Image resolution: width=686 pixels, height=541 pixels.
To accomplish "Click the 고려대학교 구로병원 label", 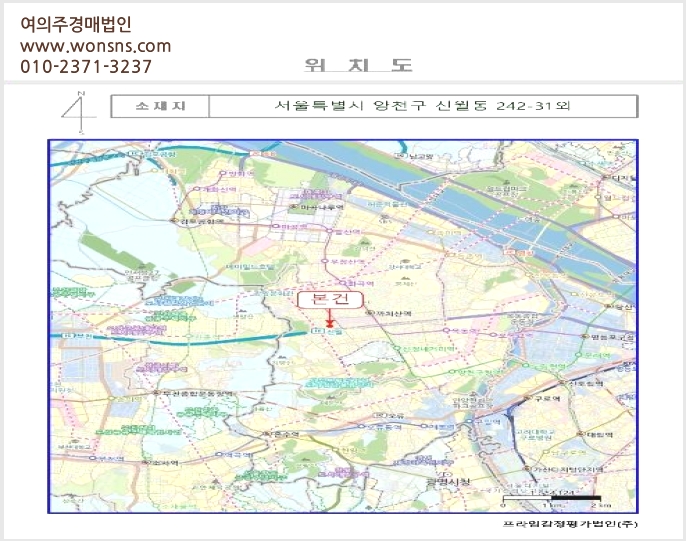I will pos(534,434).
